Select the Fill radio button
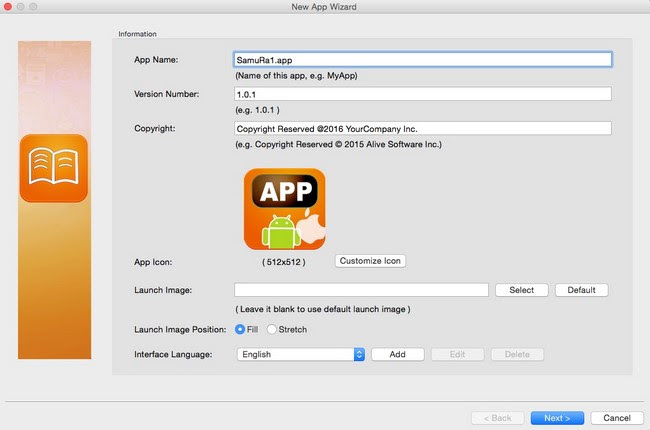Image resolution: width=650 pixels, height=430 pixels. [x=240, y=329]
